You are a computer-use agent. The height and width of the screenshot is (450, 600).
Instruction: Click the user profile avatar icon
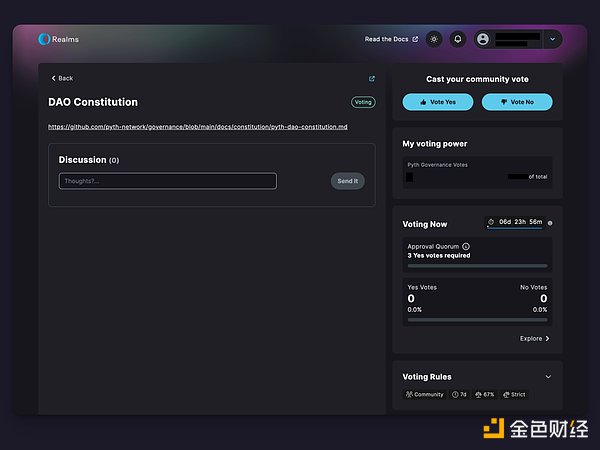(484, 39)
